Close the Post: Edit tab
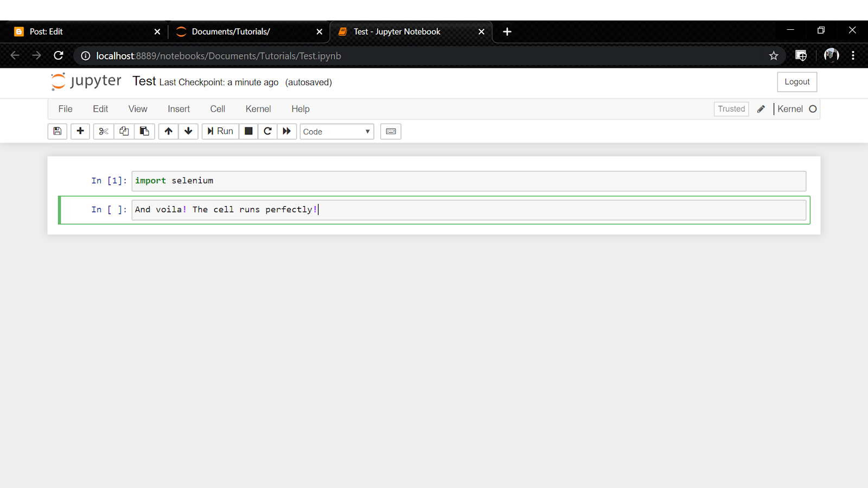The height and width of the screenshot is (488, 868). [x=157, y=32]
